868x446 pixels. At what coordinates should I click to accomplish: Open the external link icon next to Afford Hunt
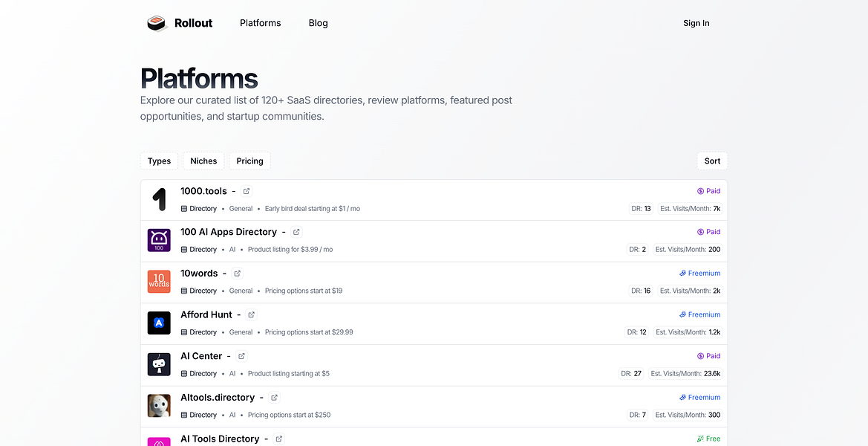(251, 314)
